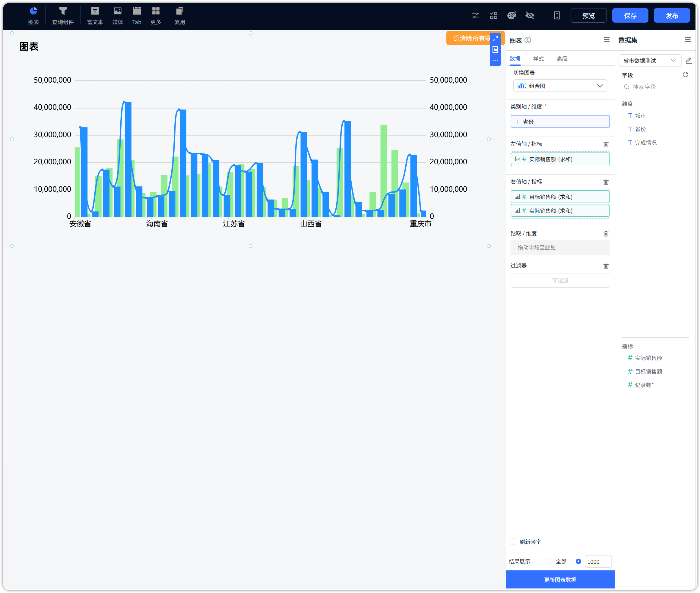Screen dimensions: 700x593
Task: Refresh the dataset 字段 list
Action: click(685, 75)
